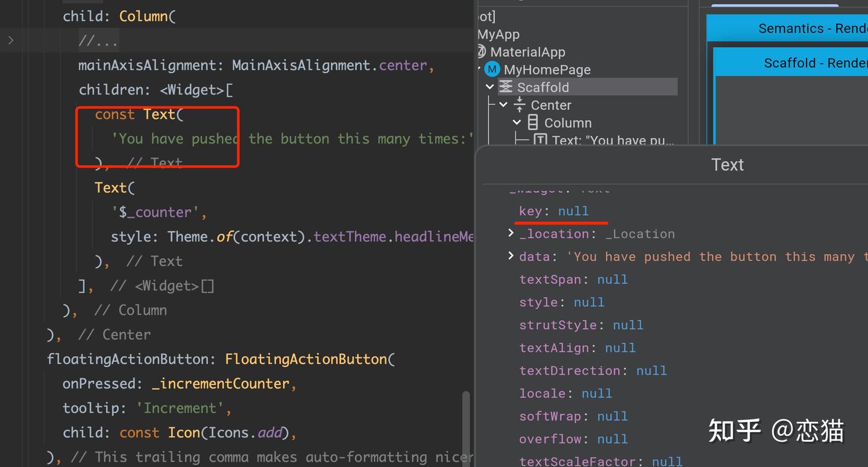Select the Scaffold tree node label

(x=543, y=87)
